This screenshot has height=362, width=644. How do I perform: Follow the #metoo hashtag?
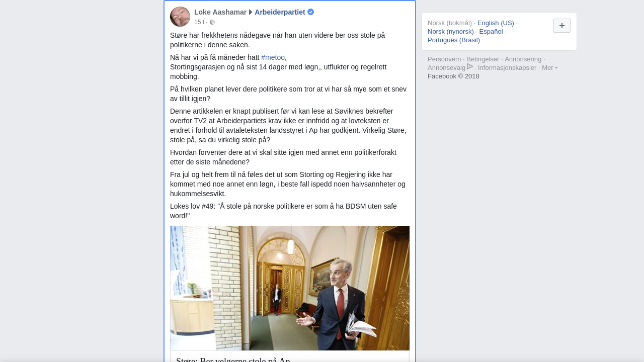point(273,57)
